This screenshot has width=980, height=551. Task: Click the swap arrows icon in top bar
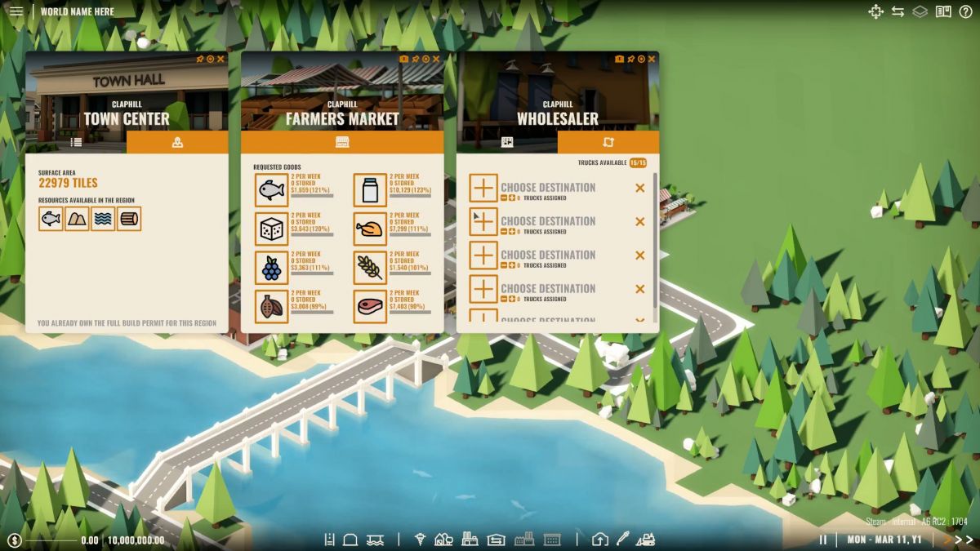point(898,11)
